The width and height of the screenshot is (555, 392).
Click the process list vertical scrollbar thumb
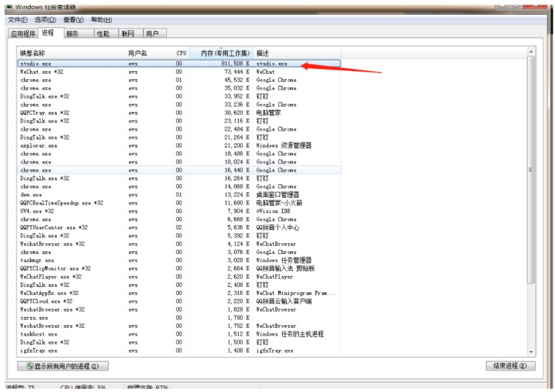pyautogui.click(x=531, y=170)
